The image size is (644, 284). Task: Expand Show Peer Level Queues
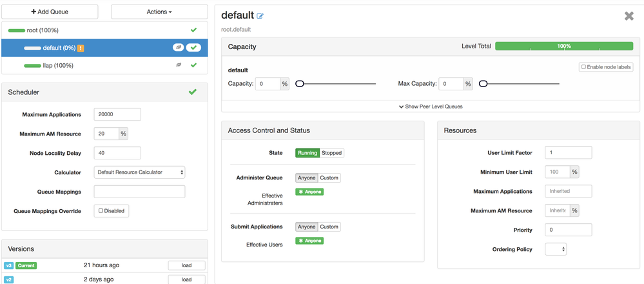point(430,107)
